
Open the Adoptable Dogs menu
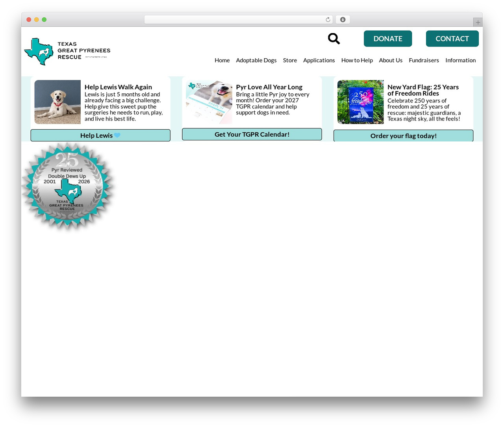[256, 60]
